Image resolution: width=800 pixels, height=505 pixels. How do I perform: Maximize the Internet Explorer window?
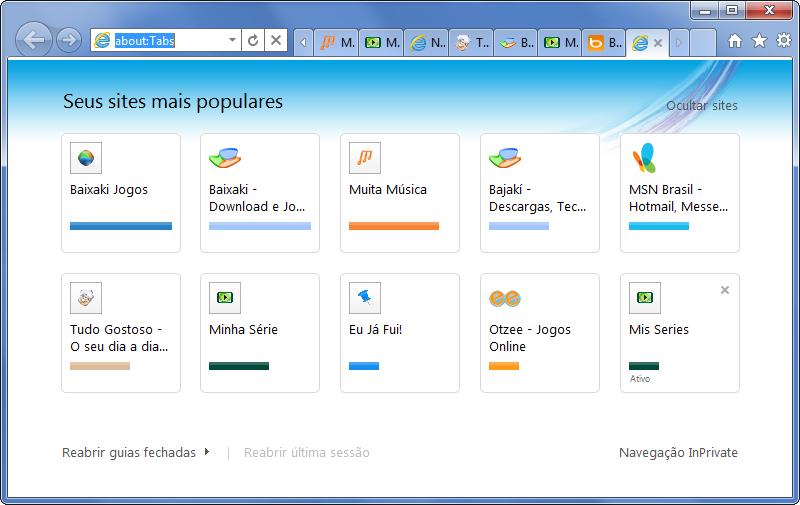click(x=732, y=10)
